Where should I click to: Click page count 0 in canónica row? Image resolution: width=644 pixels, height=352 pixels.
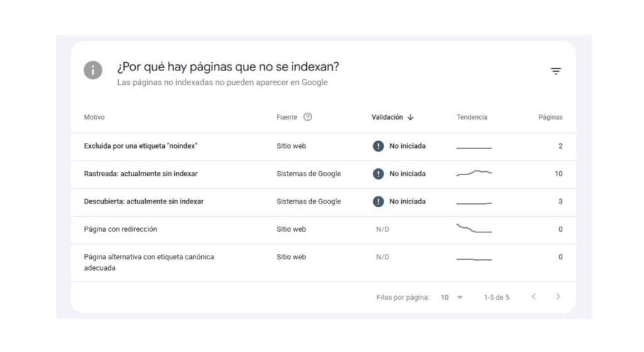(560, 257)
